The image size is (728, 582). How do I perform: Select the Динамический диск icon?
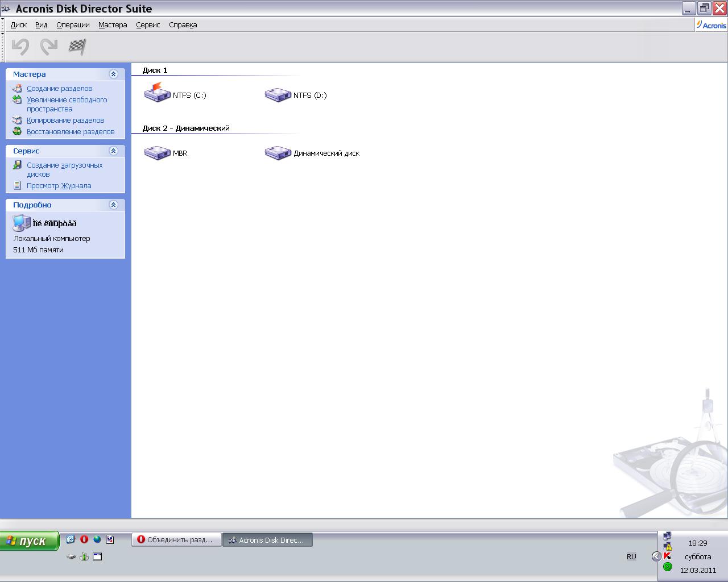pyautogui.click(x=278, y=153)
